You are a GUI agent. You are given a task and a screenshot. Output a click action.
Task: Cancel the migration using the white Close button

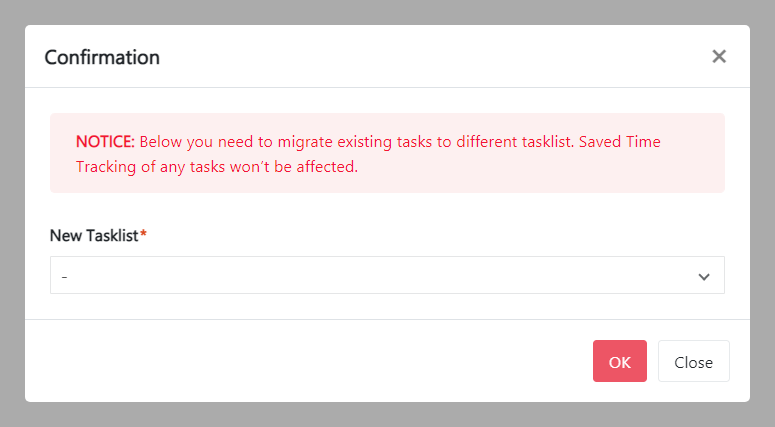coord(693,362)
